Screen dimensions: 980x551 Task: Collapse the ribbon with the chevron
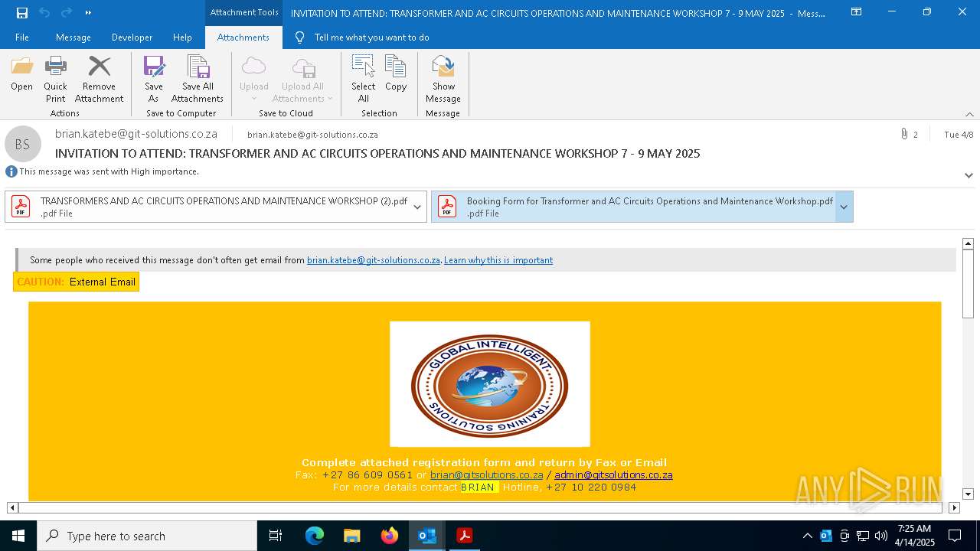click(x=969, y=114)
